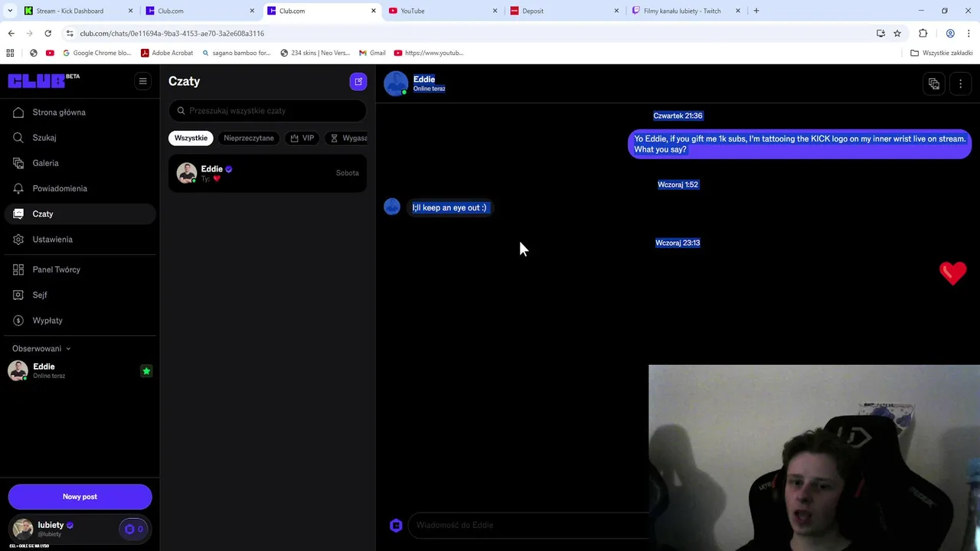980x551 pixels.
Task: Click the green star next to Eddie
Action: pyautogui.click(x=146, y=371)
